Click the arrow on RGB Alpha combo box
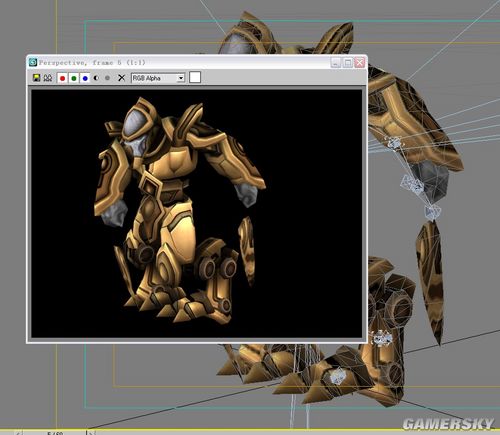Screen dimensions: 500x435 click(181, 78)
